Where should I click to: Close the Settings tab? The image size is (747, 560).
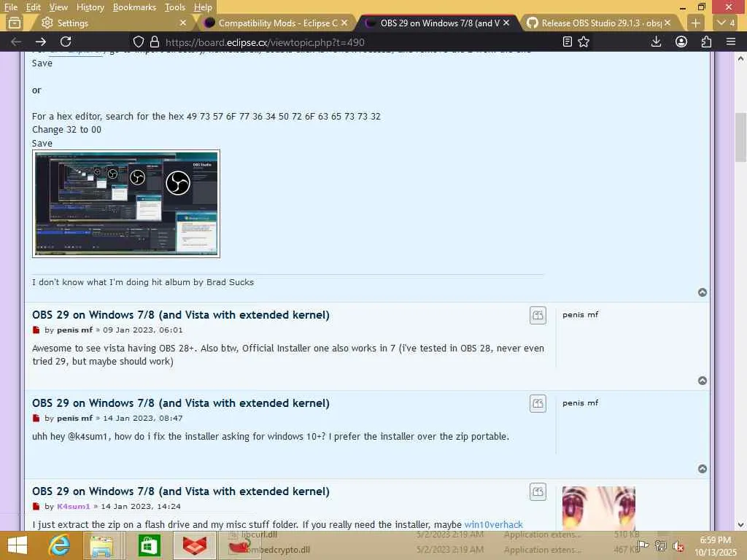183,23
